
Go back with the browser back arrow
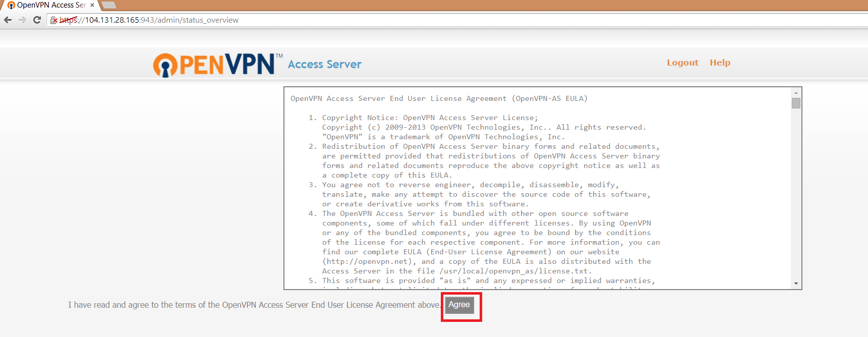pos(8,20)
